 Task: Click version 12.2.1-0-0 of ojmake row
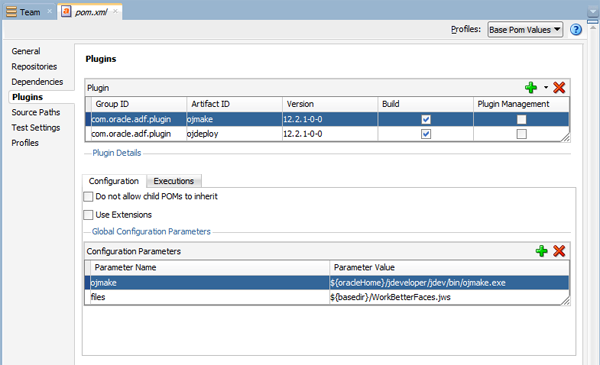[330, 119]
